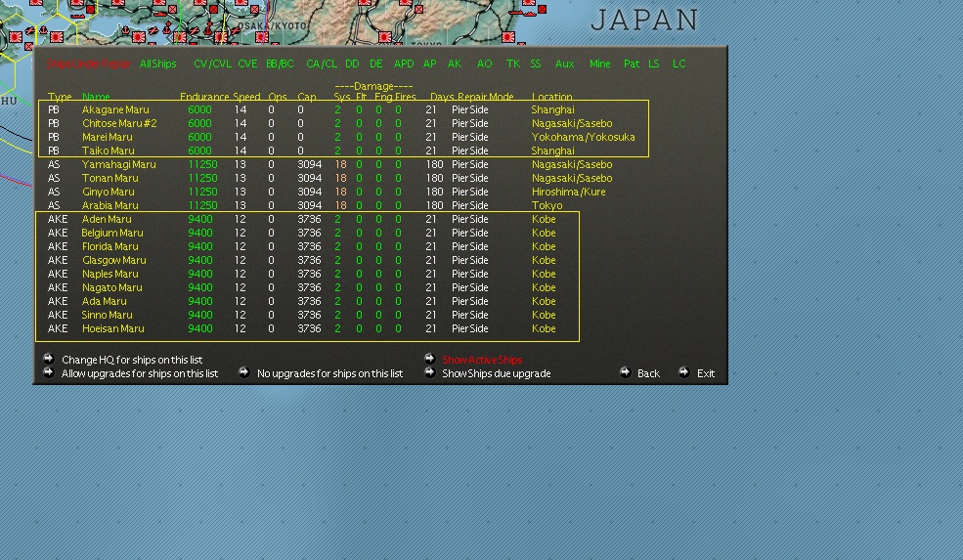Screen dimensions: 963x560
Task: Select ship Sinno Maru
Action: pos(107,315)
